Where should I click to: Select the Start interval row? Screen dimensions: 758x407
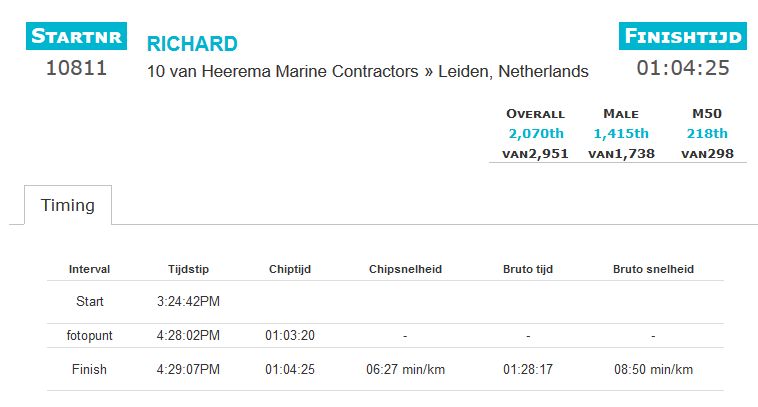tap(385, 302)
